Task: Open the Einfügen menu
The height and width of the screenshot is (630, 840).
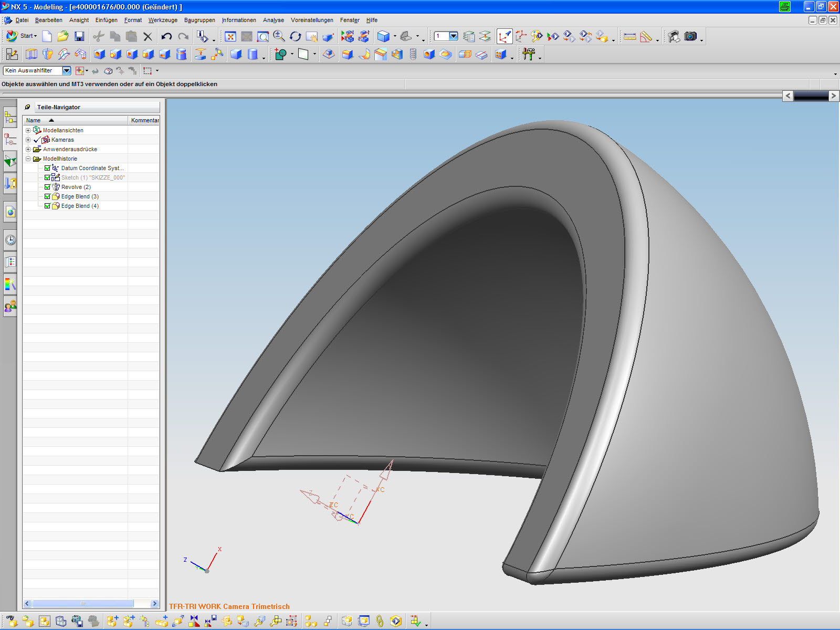Action: 106,20
